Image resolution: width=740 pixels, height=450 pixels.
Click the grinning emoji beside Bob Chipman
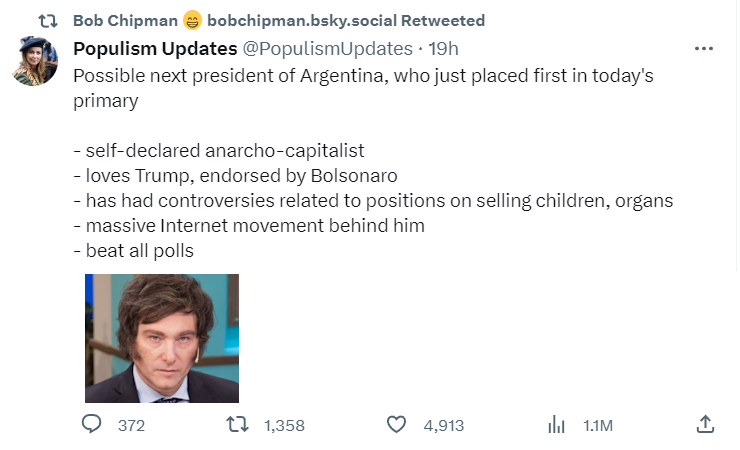[x=194, y=20]
